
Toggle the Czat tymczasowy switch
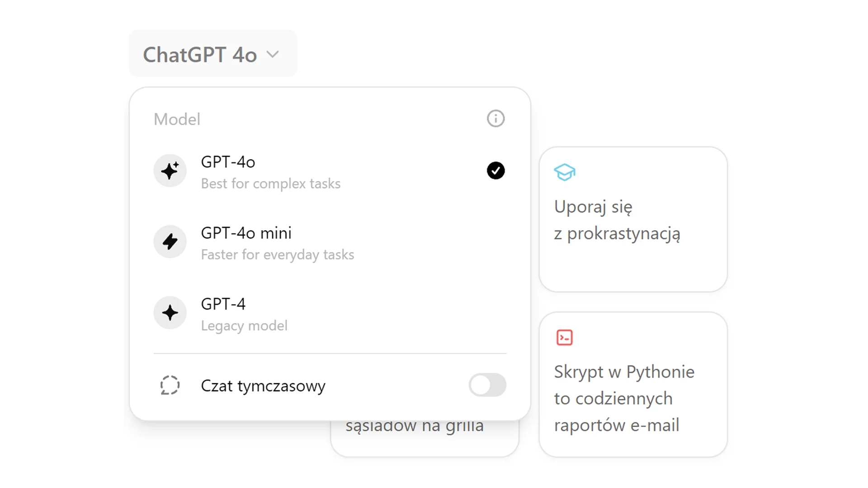coord(487,385)
